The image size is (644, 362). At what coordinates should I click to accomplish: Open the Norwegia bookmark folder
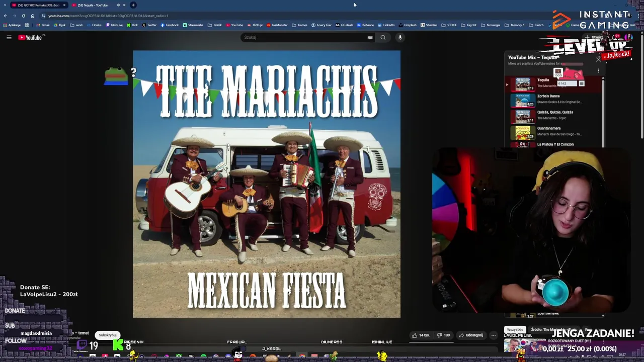pyautogui.click(x=491, y=25)
